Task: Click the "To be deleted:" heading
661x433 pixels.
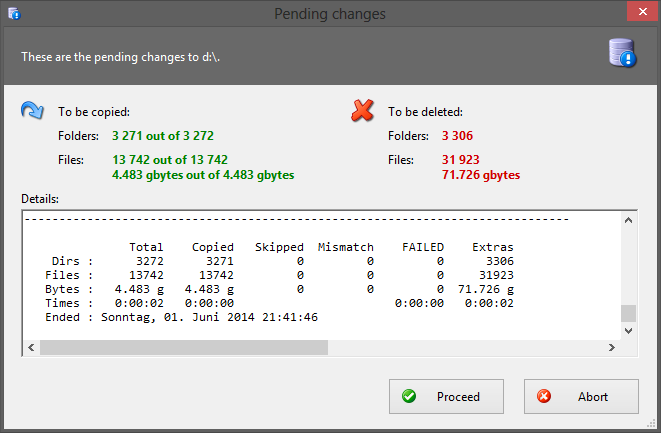Action: click(425, 112)
